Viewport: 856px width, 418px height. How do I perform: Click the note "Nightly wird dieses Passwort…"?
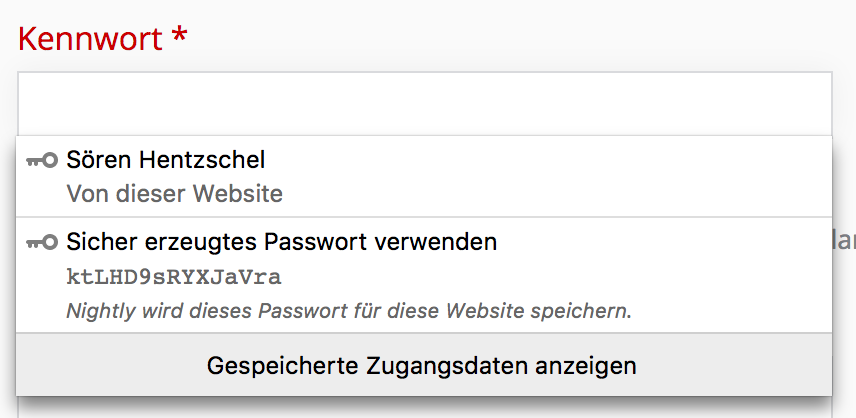[349, 311]
